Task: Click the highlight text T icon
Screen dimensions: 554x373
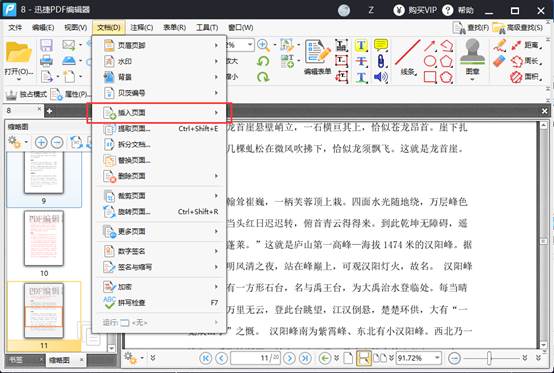Action: tap(361, 45)
